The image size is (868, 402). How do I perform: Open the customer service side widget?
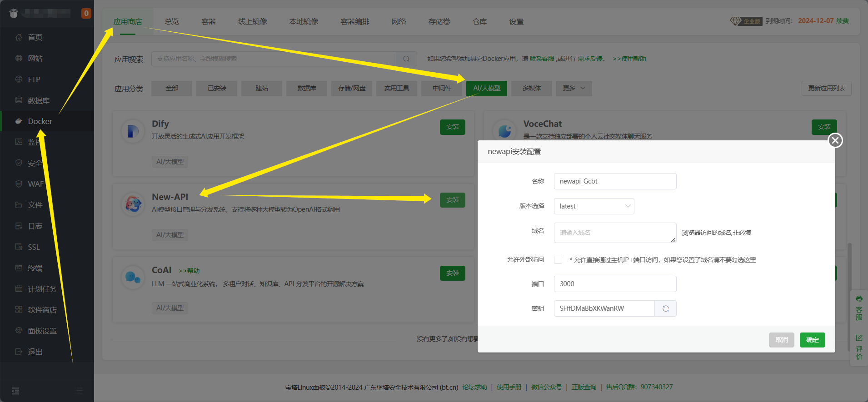pyautogui.click(x=859, y=308)
